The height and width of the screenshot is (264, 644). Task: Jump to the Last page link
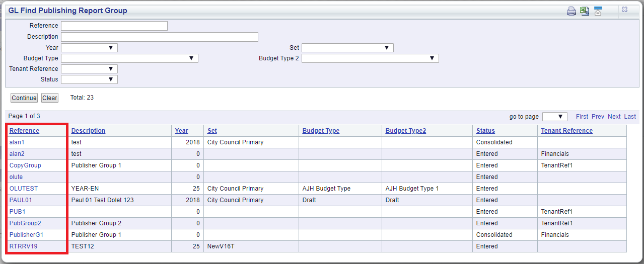630,117
